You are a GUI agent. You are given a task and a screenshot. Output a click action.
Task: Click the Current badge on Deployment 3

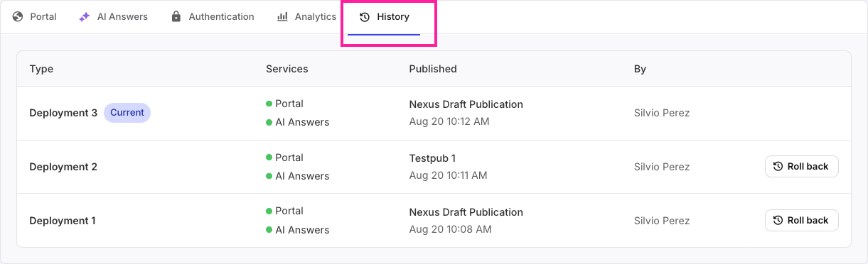[x=127, y=113]
